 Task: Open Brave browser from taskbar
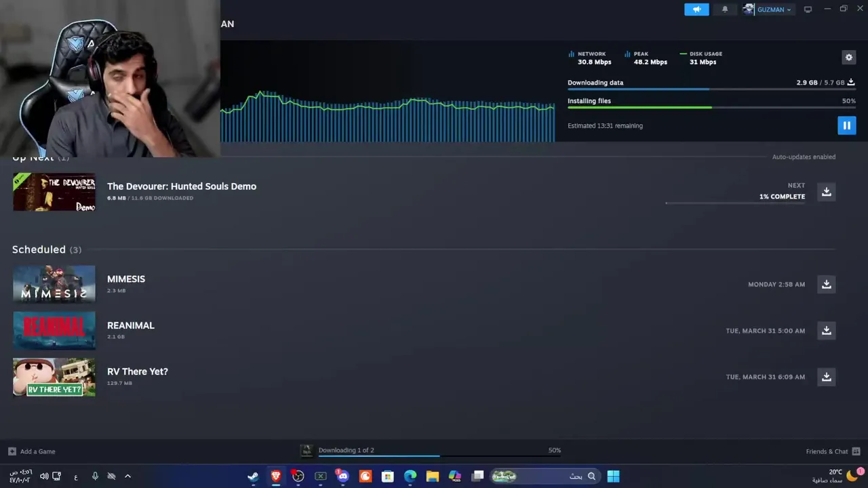click(x=275, y=476)
